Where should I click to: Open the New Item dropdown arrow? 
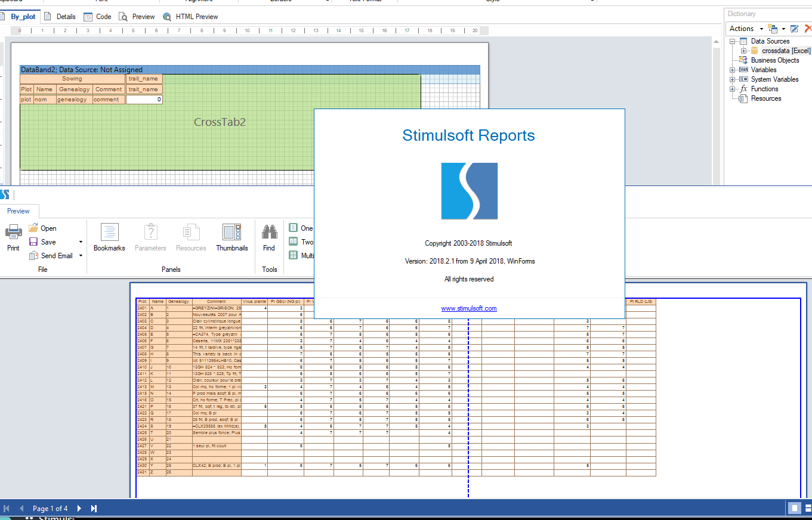pyautogui.click(x=783, y=29)
